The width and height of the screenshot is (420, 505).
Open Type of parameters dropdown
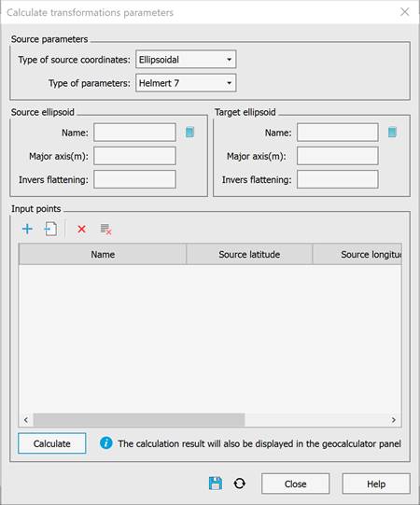pyautogui.click(x=186, y=83)
